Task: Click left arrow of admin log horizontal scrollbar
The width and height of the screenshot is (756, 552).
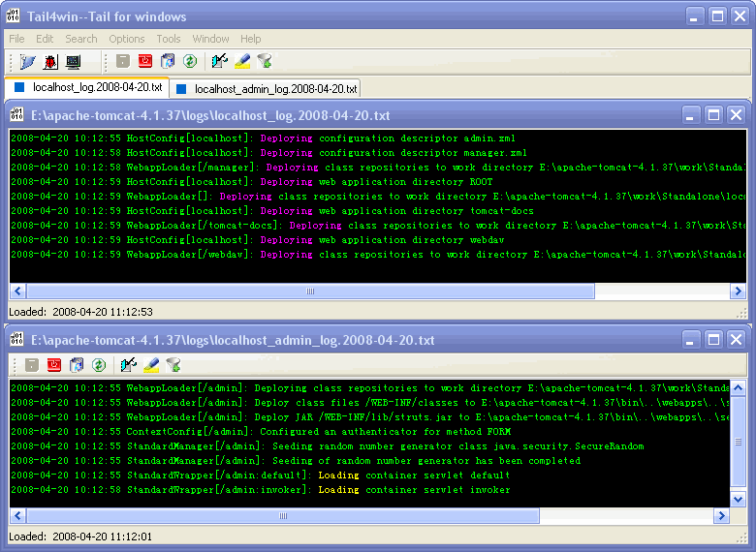Action: [18, 516]
